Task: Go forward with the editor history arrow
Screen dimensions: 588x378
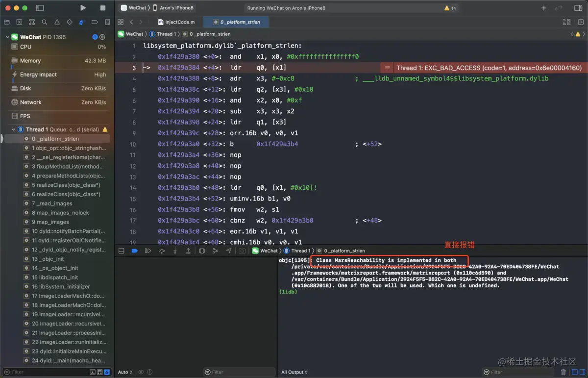Action: click(x=141, y=22)
